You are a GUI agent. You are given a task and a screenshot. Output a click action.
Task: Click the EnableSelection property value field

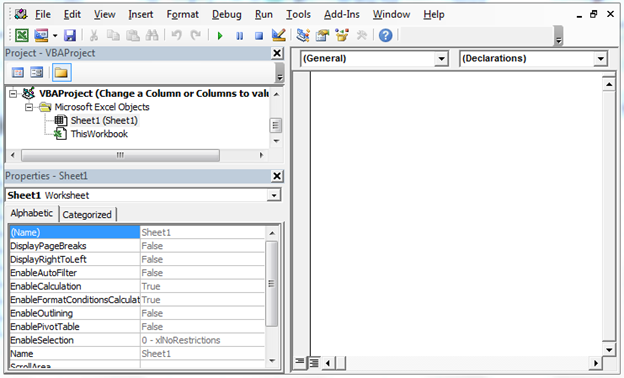(x=202, y=340)
